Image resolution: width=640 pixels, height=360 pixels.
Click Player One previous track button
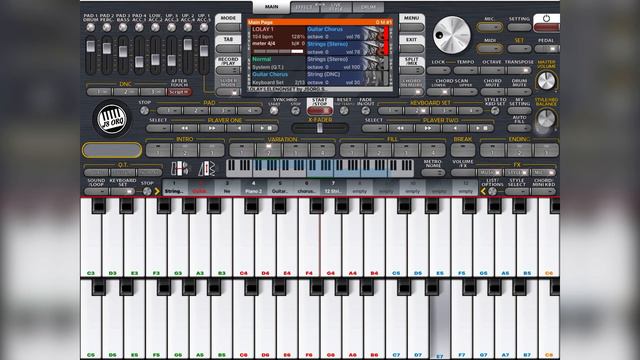click(239, 128)
